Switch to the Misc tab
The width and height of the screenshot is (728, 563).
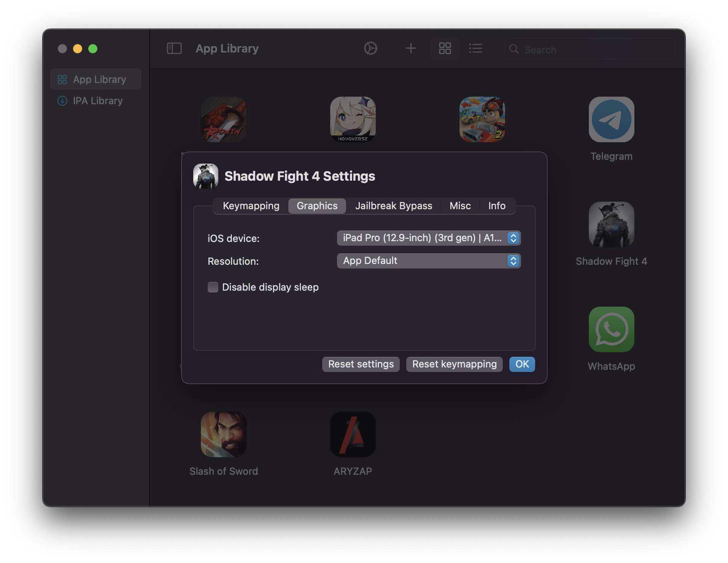[460, 206]
